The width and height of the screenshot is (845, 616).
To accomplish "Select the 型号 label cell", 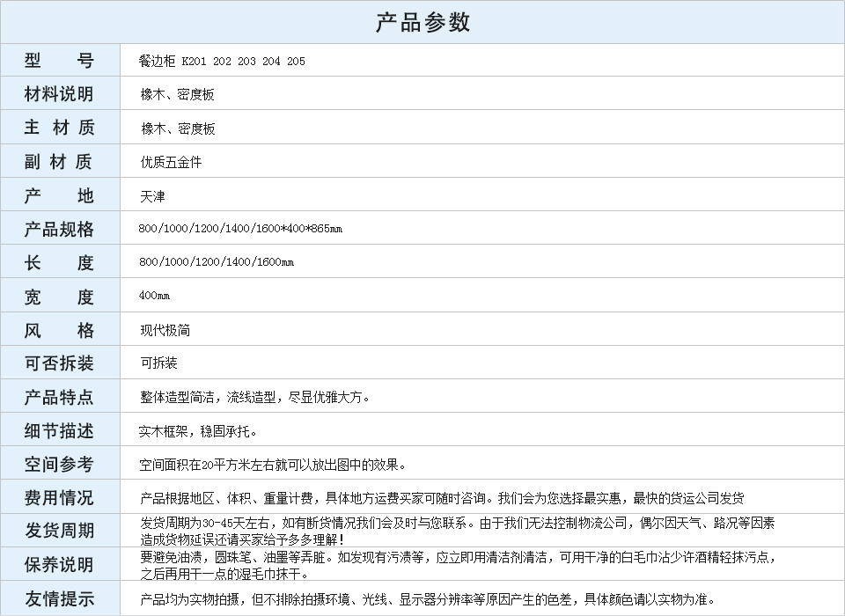I will (x=60, y=60).
